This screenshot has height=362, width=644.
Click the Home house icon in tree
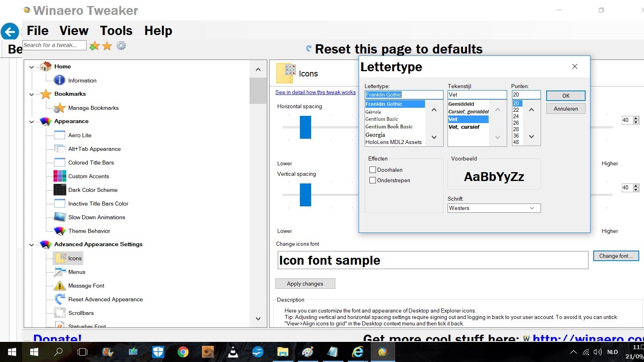click(x=45, y=66)
